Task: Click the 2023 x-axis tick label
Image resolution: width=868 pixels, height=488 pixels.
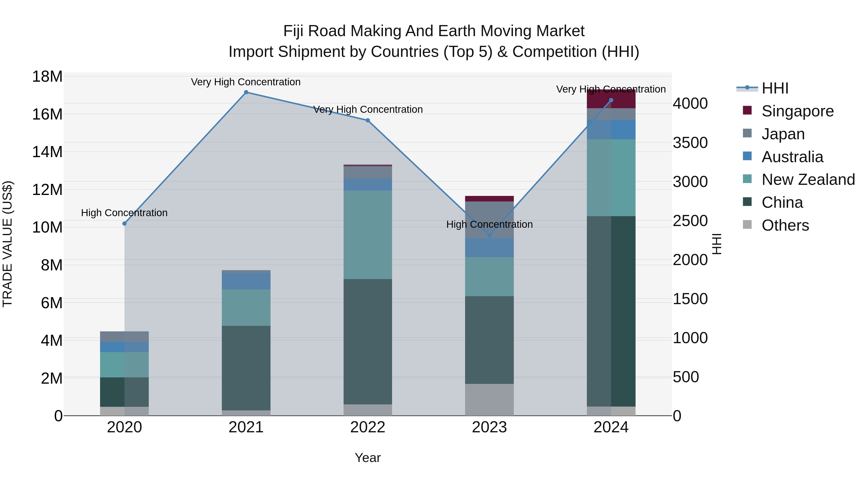Action: [x=490, y=427]
